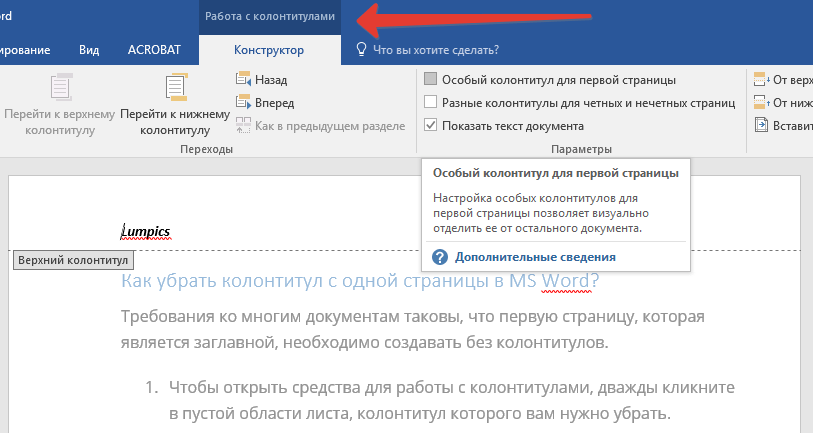Click the 'От верхнего' position icon
This screenshot has width=813, height=433.
(x=761, y=79)
